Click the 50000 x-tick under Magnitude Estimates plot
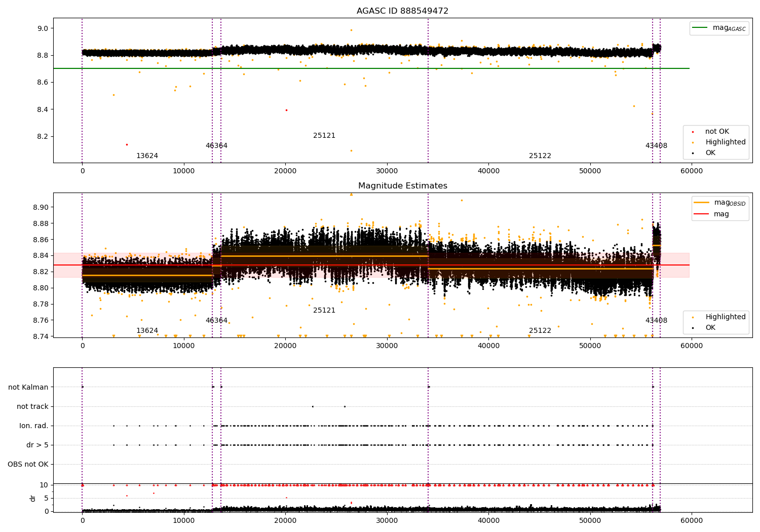 pyautogui.click(x=590, y=346)
